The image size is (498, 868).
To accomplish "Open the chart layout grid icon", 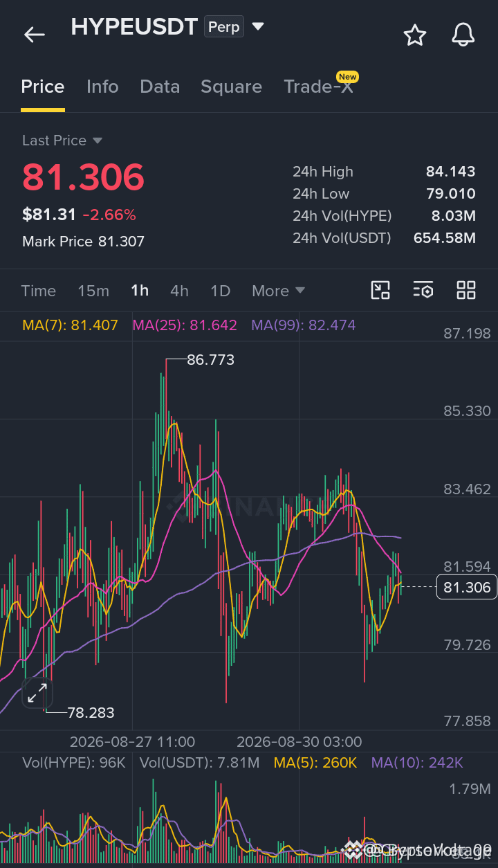I will [466, 290].
